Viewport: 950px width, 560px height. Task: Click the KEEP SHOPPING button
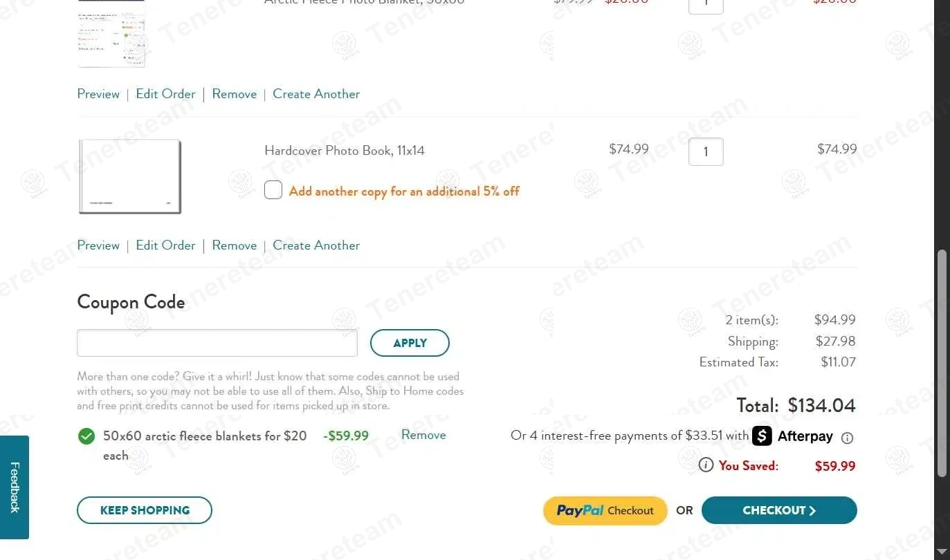[145, 510]
